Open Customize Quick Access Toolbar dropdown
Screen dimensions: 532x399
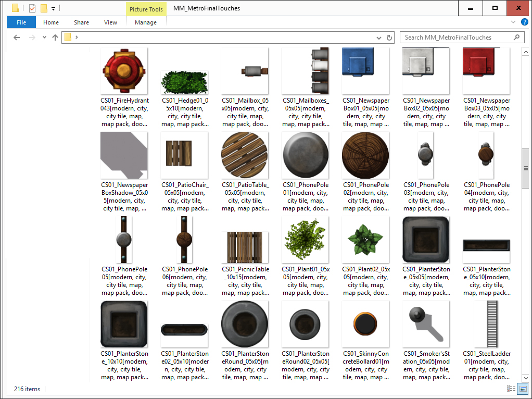(53, 9)
